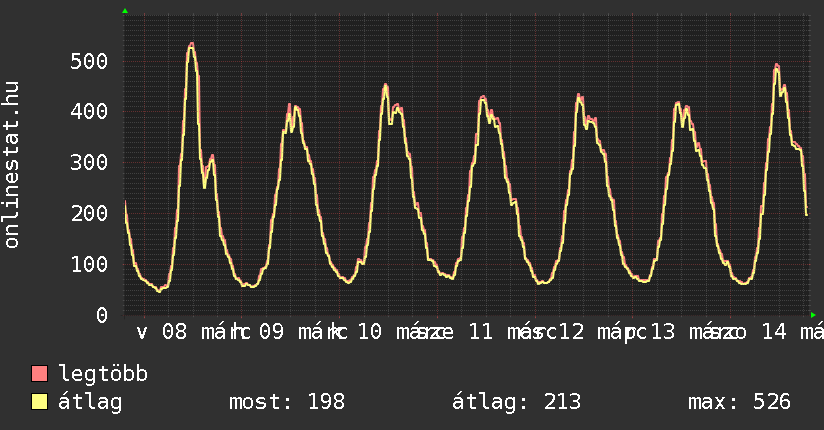Click the 0 y-axis tick label
The width and height of the screenshot is (824, 430).
click(101, 315)
